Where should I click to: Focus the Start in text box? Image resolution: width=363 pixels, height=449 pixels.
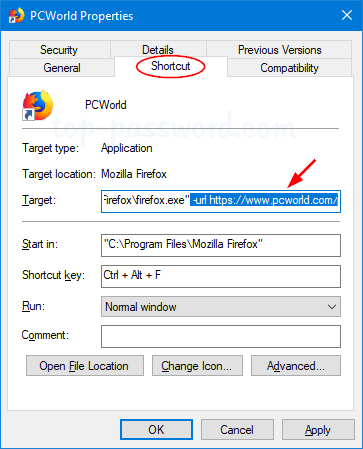[221, 245]
